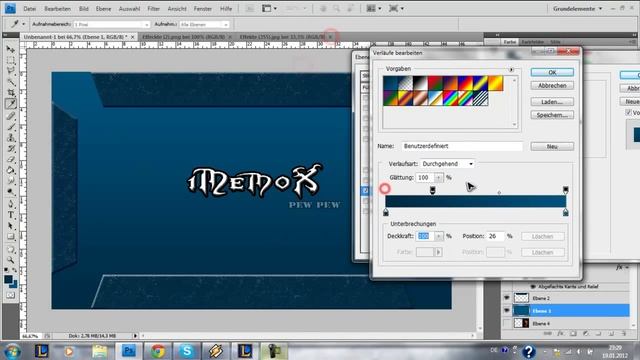640x360 pixels.
Task: Open the Grundelemente workspace dropdown
Action: pos(578,9)
